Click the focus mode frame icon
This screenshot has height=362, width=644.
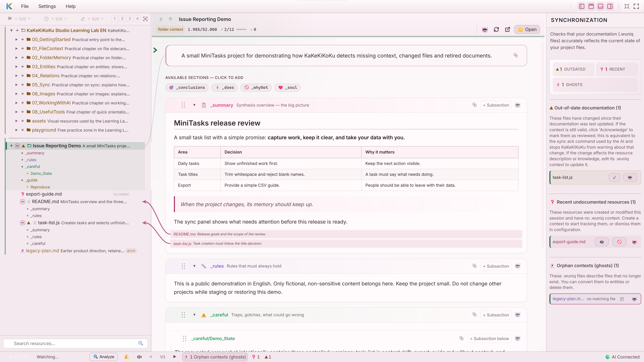(x=627, y=6)
